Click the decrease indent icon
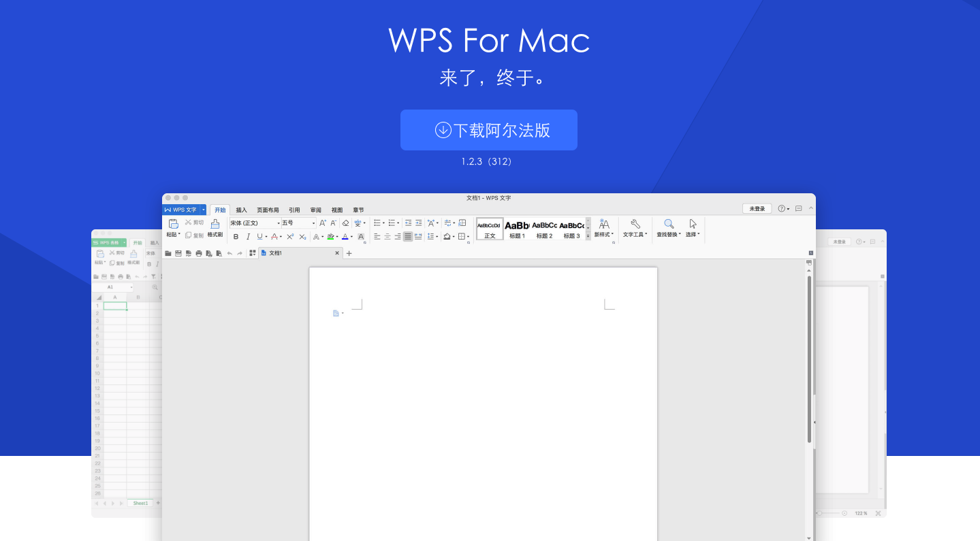980x541 pixels. coord(408,223)
